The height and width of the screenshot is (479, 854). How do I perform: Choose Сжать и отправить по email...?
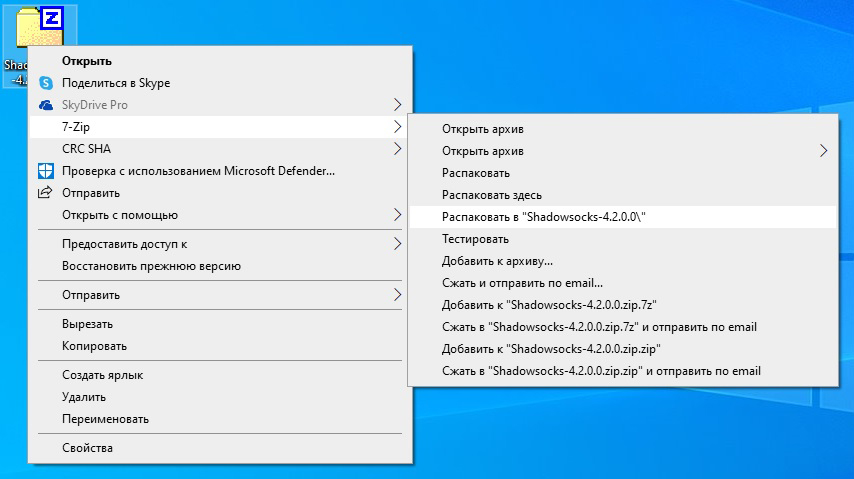click(623, 283)
